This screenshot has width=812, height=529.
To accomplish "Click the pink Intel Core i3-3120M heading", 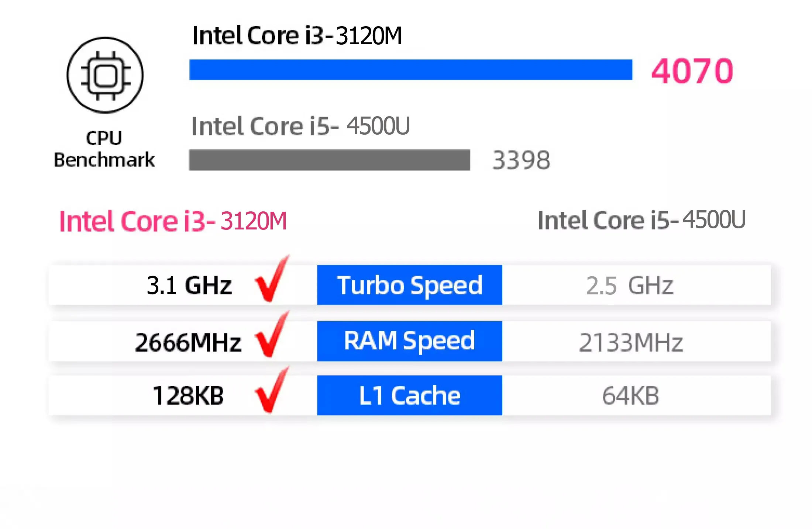I will [x=173, y=221].
